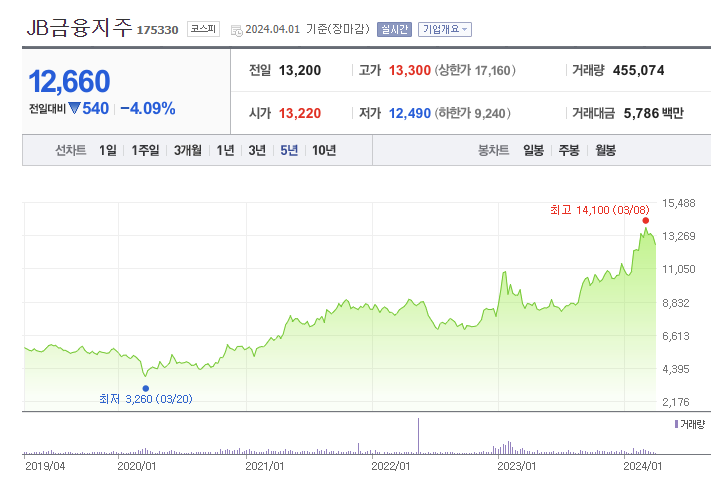Click the 15,488 price axis label
The height and width of the screenshot is (483, 711).
point(679,203)
